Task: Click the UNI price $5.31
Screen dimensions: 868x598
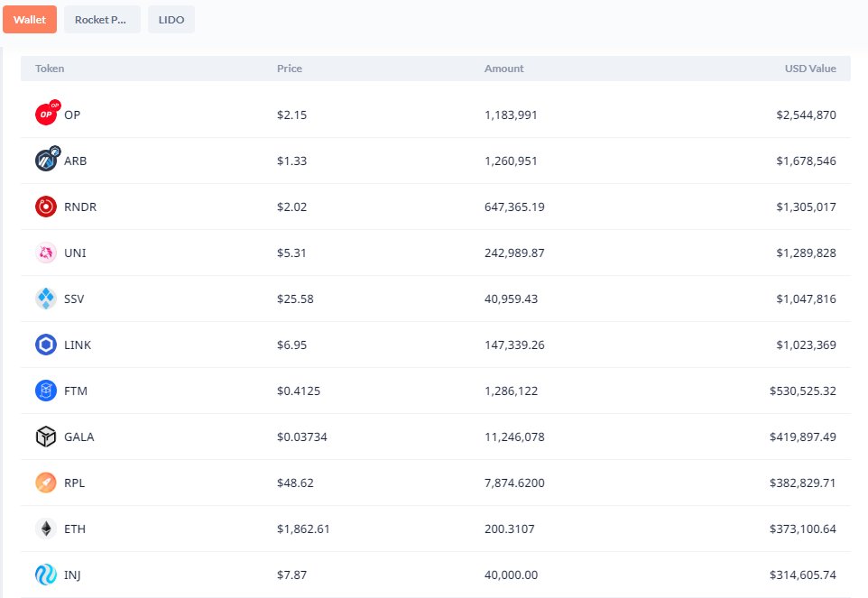Action: (291, 253)
